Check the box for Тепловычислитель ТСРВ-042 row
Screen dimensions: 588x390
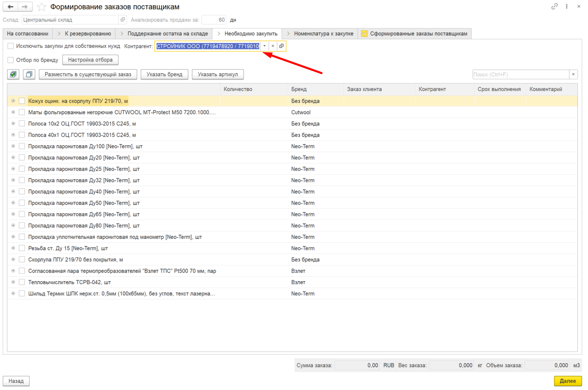[x=22, y=282]
